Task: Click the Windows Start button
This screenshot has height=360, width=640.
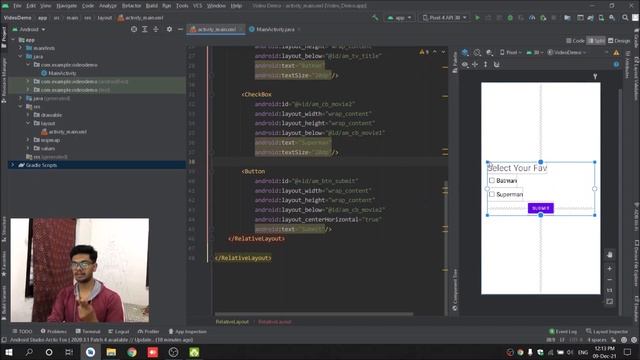Action: click(x=8, y=352)
